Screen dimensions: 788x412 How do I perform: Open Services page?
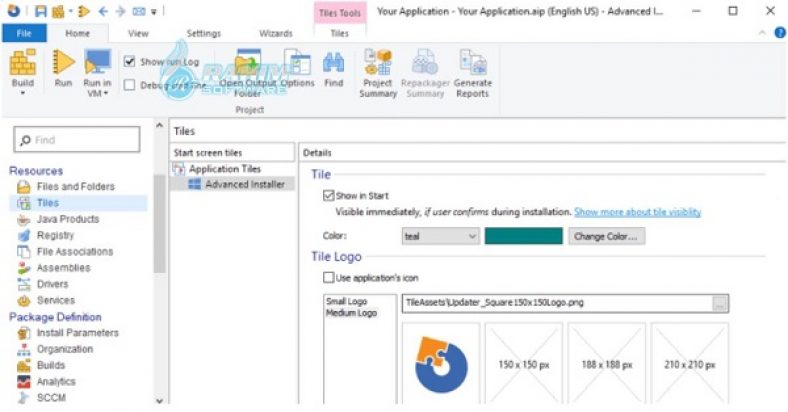click(x=55, y=300)
